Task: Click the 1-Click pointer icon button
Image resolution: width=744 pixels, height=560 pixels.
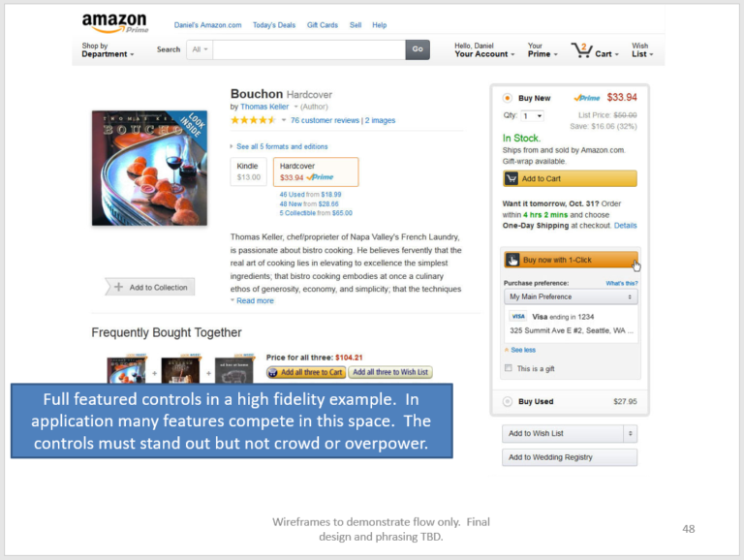Action: [512, 260]
